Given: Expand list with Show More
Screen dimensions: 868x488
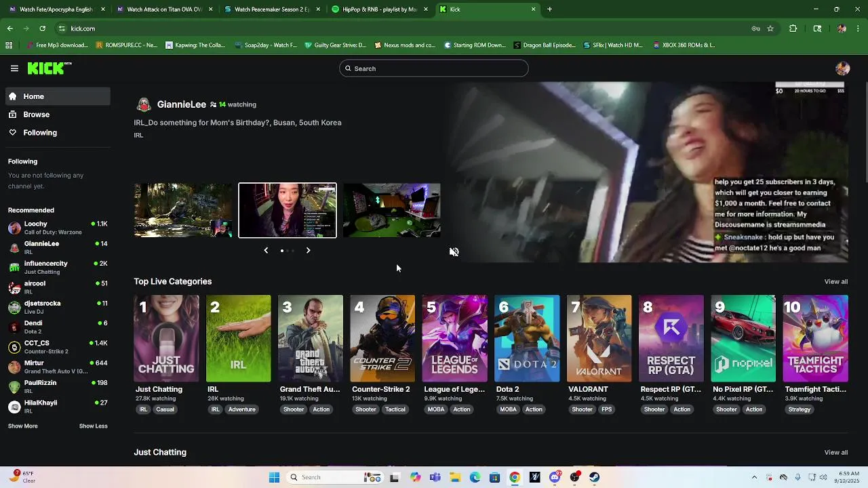Looking at the screenshot, I should pyautogui.click(x=23, y=426).
